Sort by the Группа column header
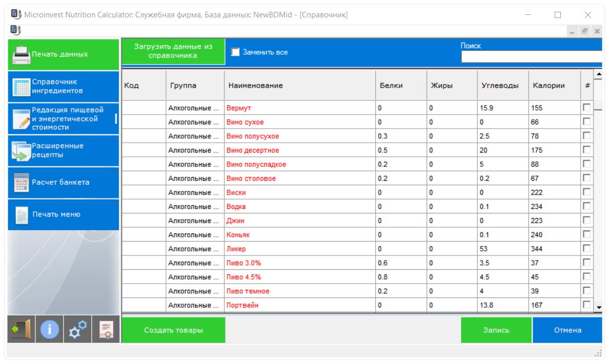Viewport: 609px width, 364px height. click(195, 85)
